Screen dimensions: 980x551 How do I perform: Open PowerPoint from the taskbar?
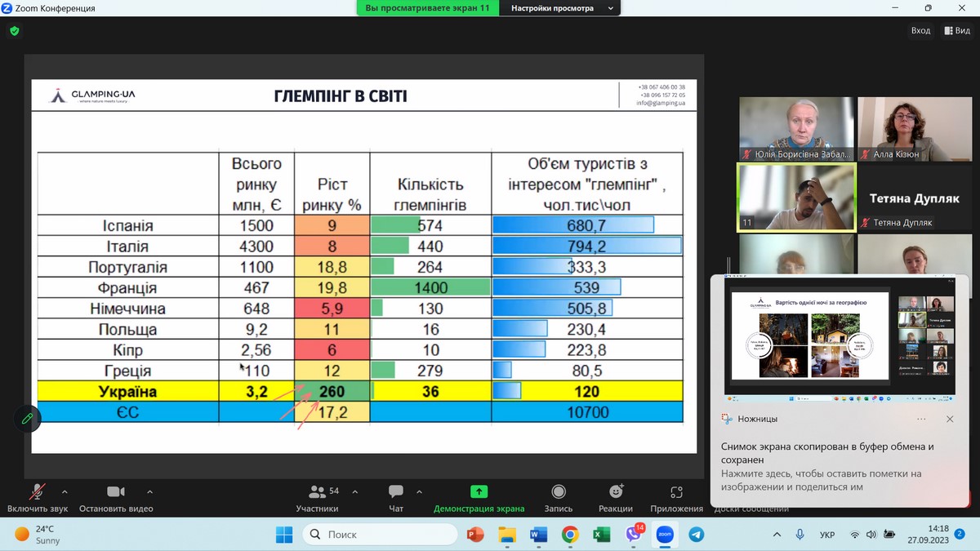point(475,535)
